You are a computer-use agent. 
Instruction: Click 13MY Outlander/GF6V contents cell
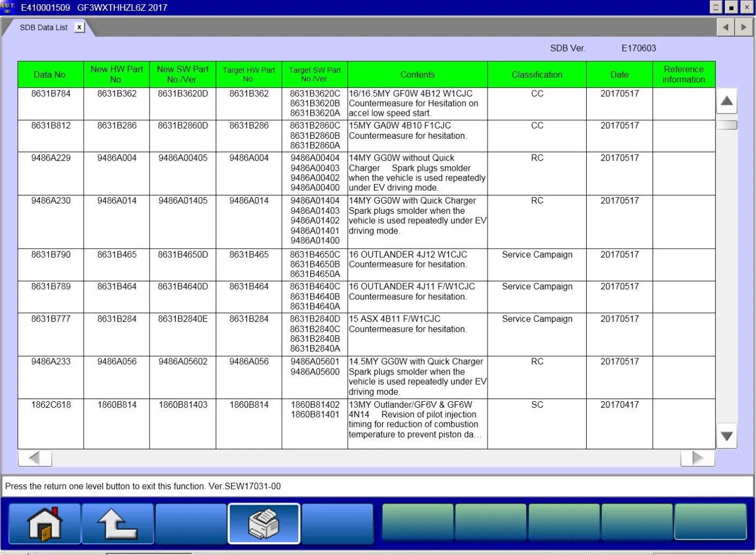pos(417,424)
